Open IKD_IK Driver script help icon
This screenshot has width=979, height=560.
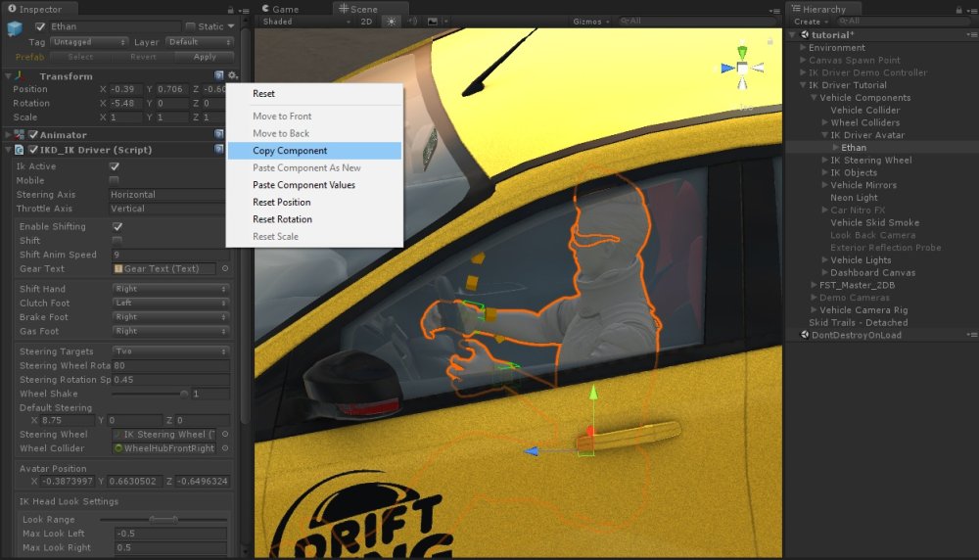click(219, 149)
